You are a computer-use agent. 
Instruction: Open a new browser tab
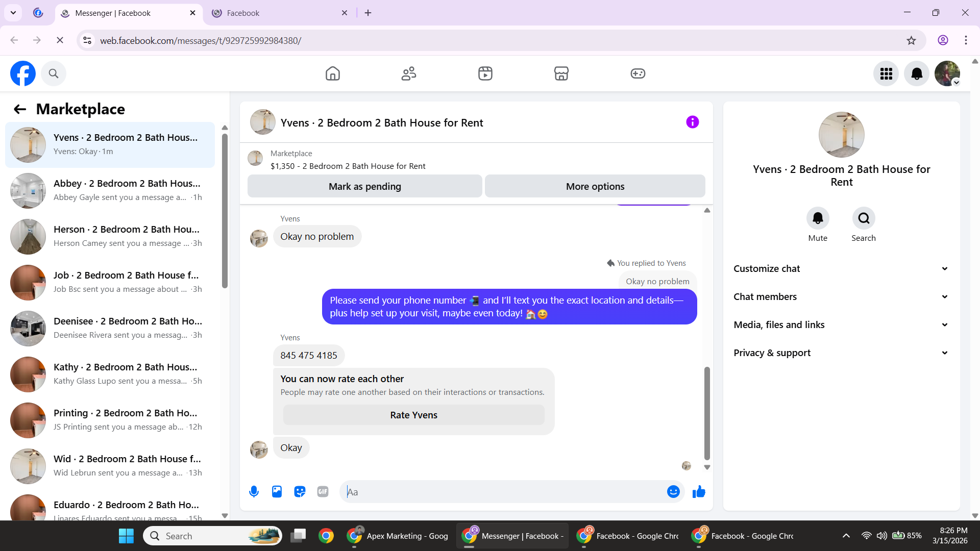pyautogui.click(x=368, y=13)
